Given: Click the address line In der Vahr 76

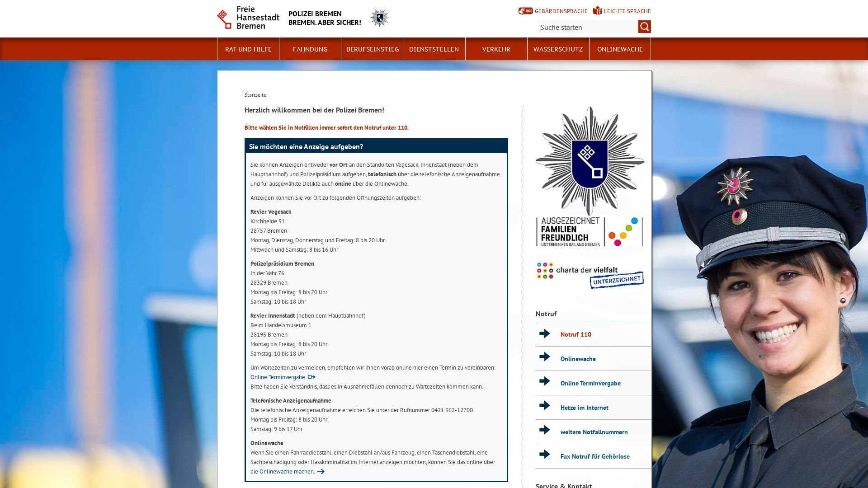Looking at the screenshot, I should point(267,273).
